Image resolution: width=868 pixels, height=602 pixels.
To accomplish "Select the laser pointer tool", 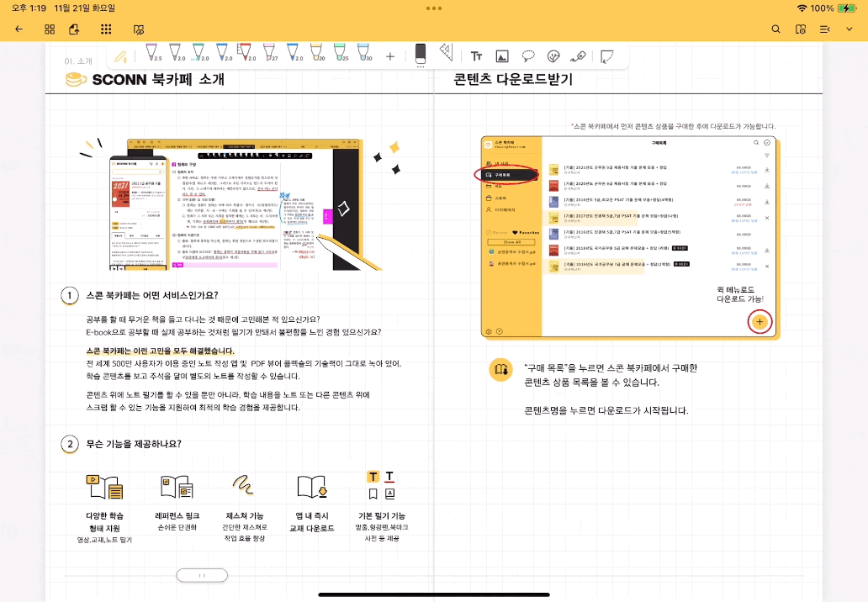I will coord(578,56).
